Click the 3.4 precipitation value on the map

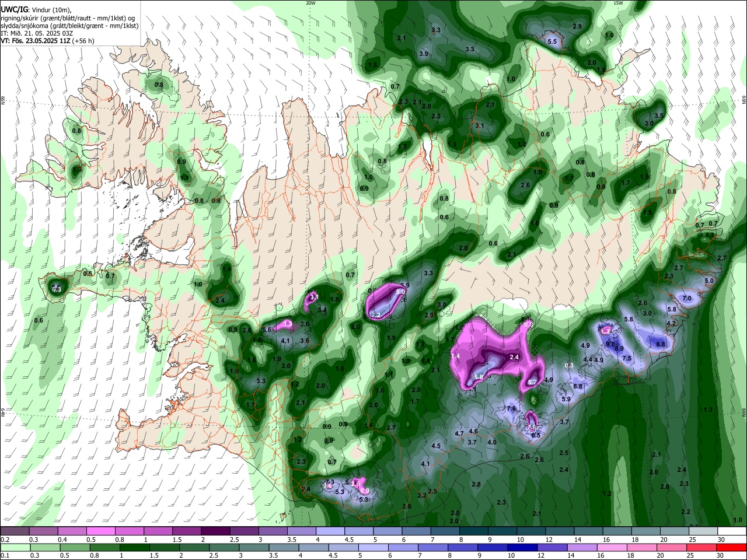(x=322, y=310)
